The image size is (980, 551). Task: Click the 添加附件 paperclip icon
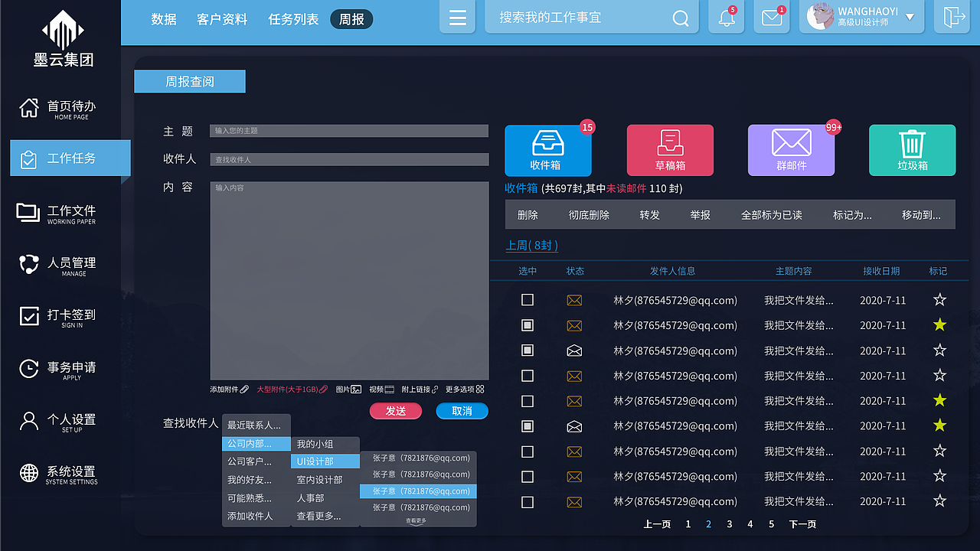(x=244, y=389)
